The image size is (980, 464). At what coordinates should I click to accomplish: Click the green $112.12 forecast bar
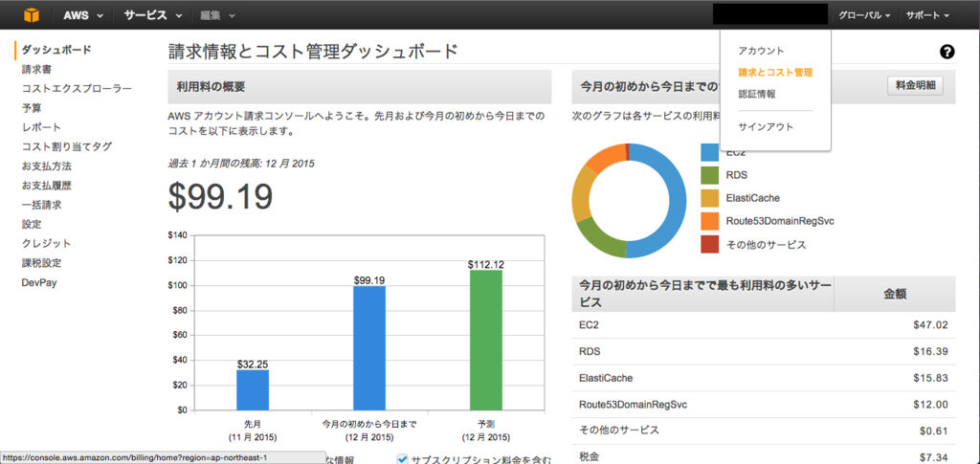coord(486,341)
